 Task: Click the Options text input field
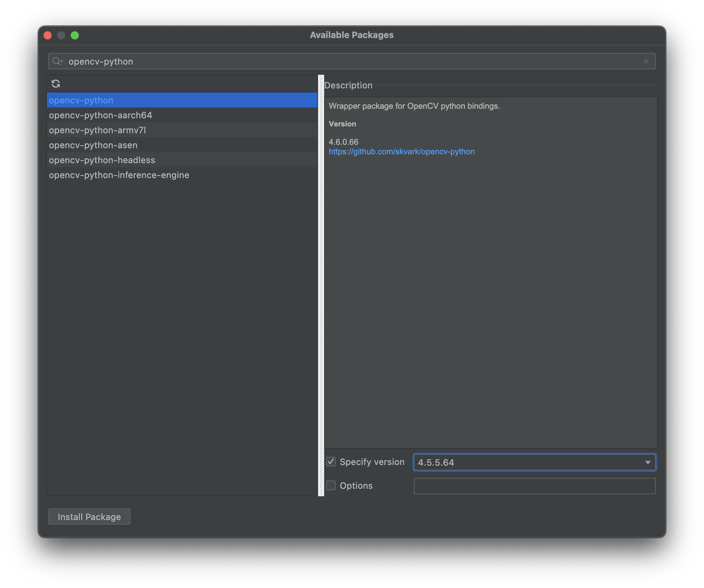(x=534, y=486)
